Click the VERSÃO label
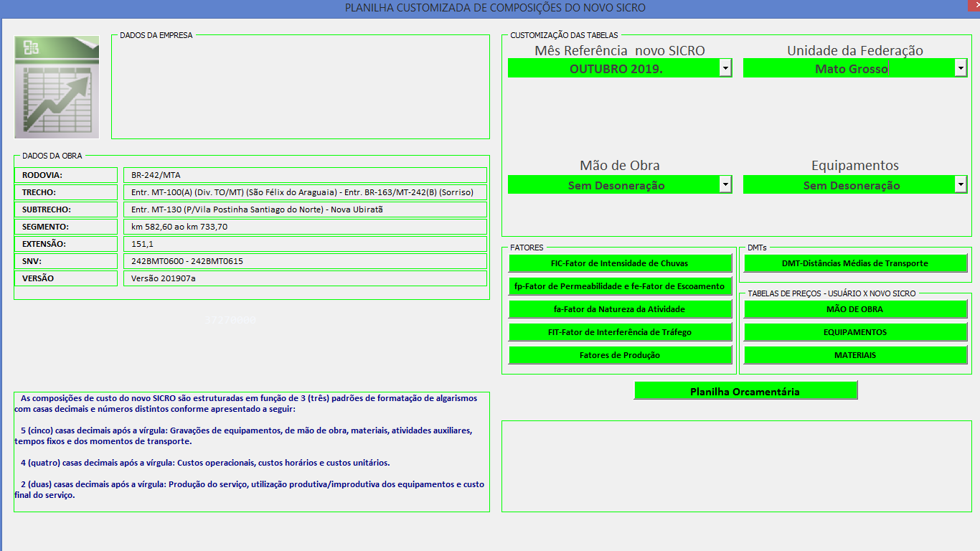The image size is (980, 551). click(66, 278)
